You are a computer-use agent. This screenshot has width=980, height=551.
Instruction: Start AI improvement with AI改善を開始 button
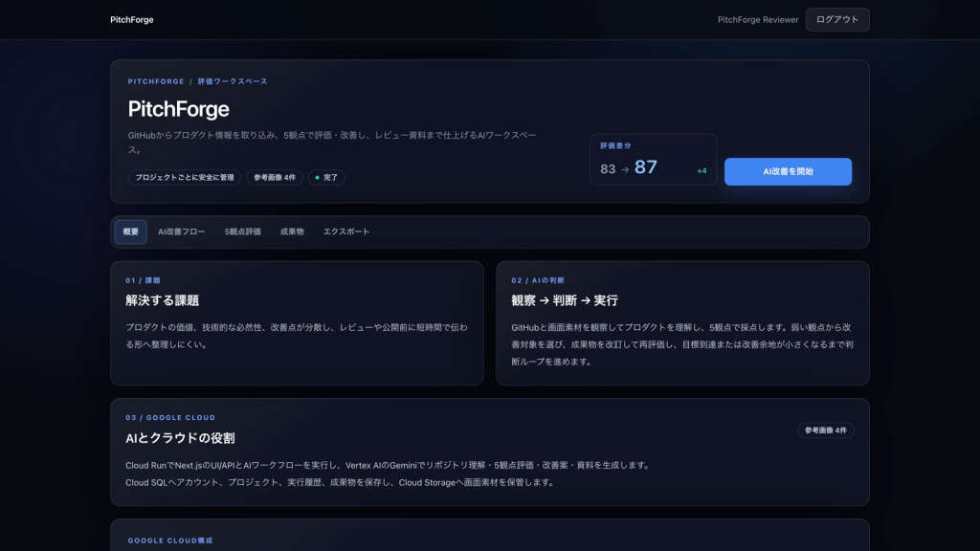pyautogui.click(x=788, y=172)
